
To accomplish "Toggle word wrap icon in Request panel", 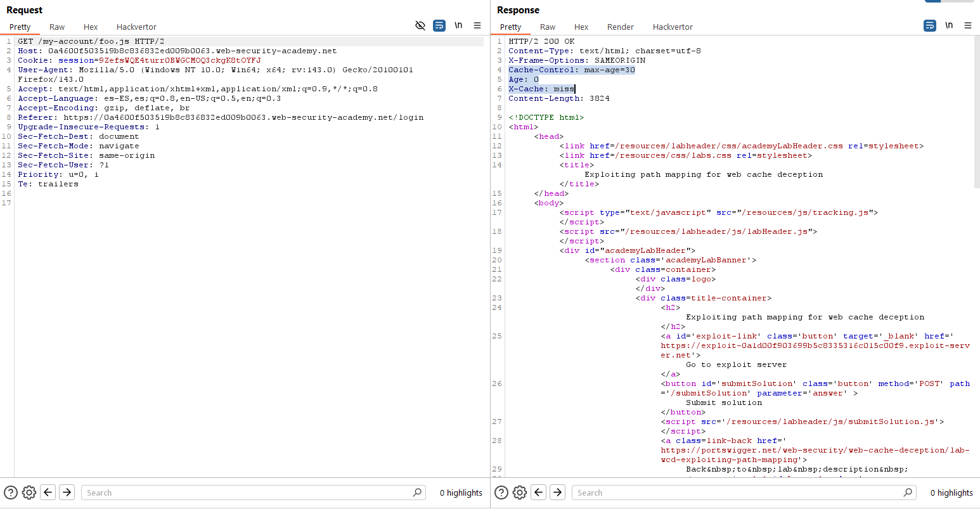I will [439, 25].
